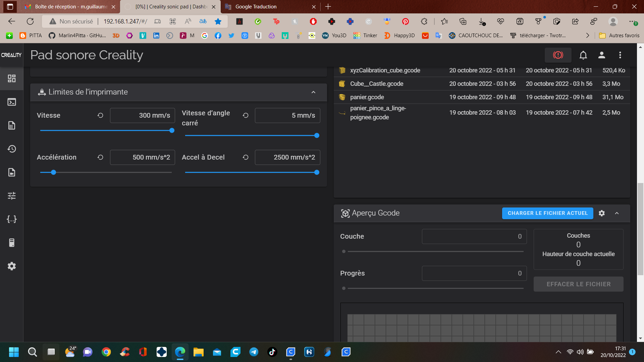
Task: Click the Vitesse d'angle carré slider handle
Action: click(317, 135)
